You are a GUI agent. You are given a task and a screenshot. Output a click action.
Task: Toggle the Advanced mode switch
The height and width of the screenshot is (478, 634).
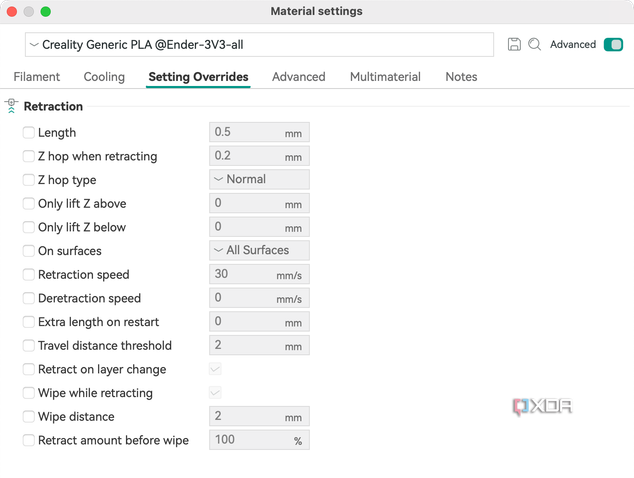[613, 44]
